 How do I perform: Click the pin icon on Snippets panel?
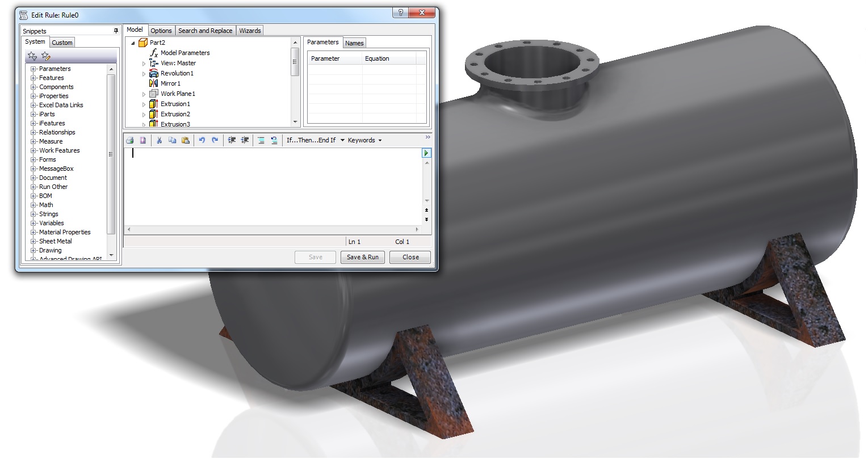[x=116, y=31]
